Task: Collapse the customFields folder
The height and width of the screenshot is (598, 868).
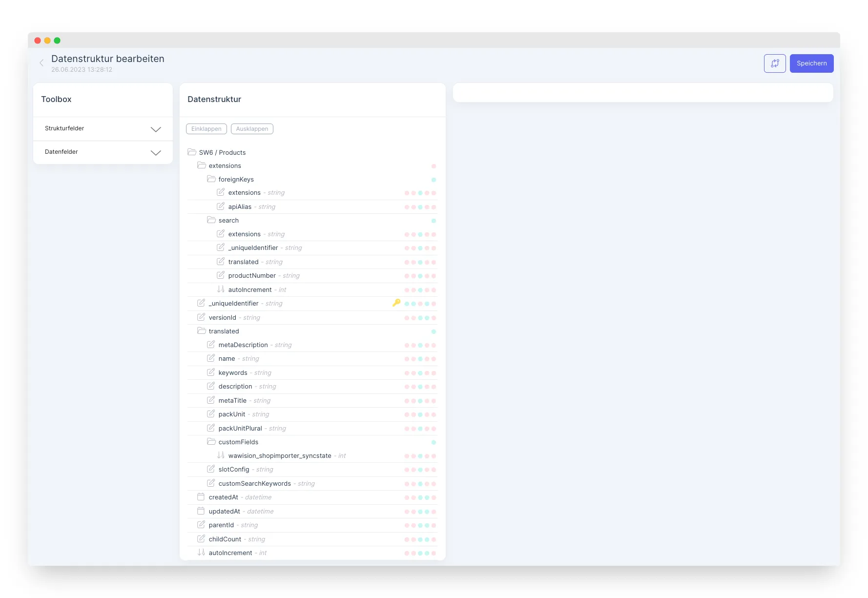Action: click(211, 442)
